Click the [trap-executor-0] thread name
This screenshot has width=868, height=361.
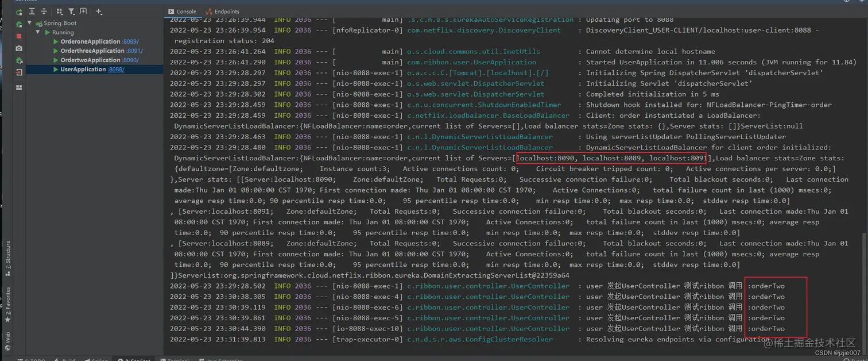pyautogui.click(x=367, y=339)
